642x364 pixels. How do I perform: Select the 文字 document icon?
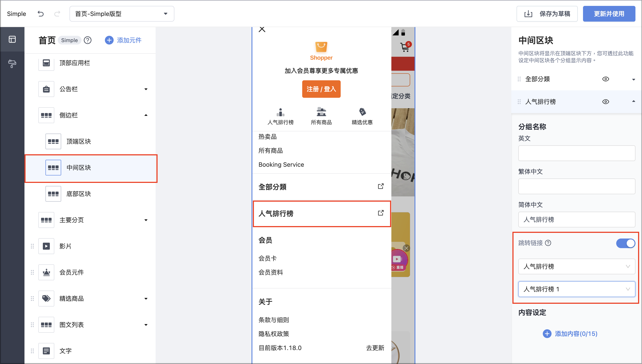46,351
